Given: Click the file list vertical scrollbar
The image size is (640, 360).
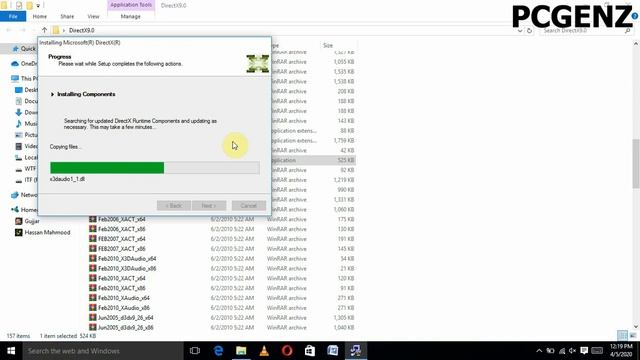Looking at the screenshot, I should pos(636,163).
